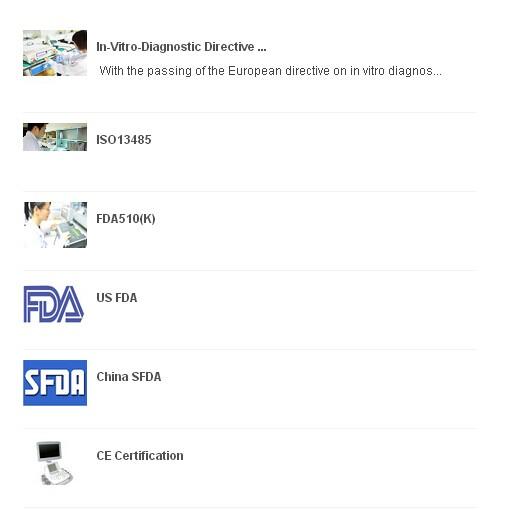The height and width of the screenshot is (510, 520).
Task: Visit the US FDA title link
Action: (117, 298)
